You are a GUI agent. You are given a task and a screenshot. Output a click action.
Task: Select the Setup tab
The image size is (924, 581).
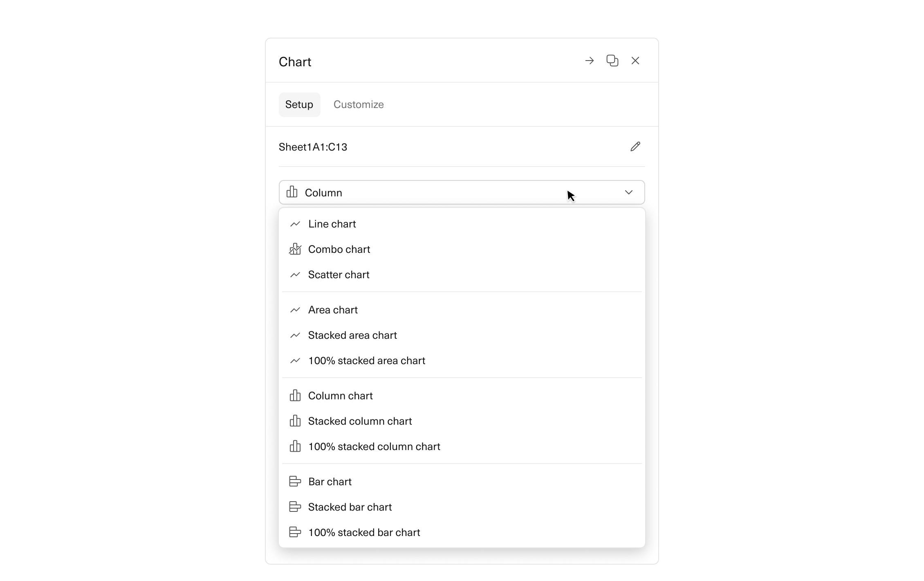point(299,105)
